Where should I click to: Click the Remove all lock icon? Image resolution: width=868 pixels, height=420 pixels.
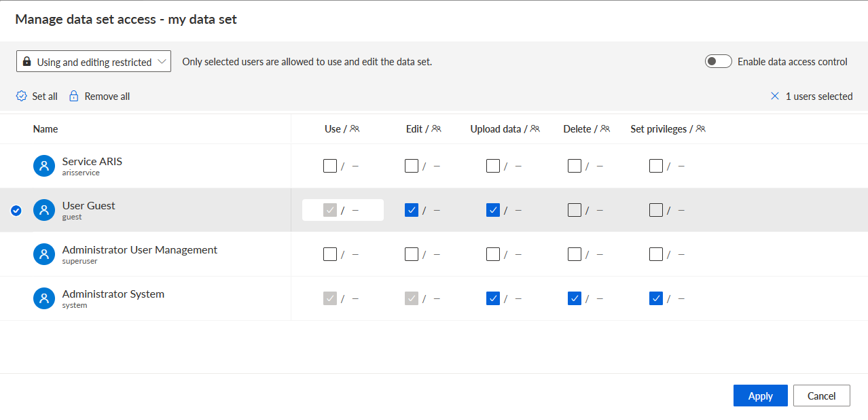click(74, 97)
